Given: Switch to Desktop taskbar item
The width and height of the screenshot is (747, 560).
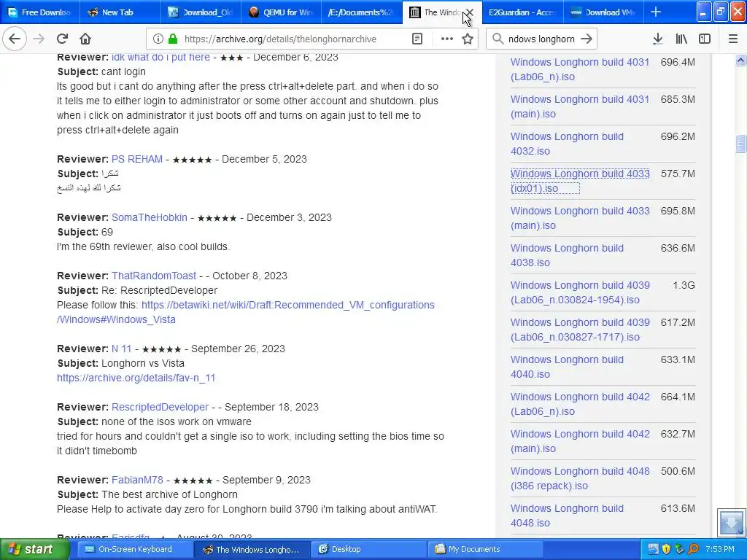Looking at the screenshot, I should [x=368, y=549].
